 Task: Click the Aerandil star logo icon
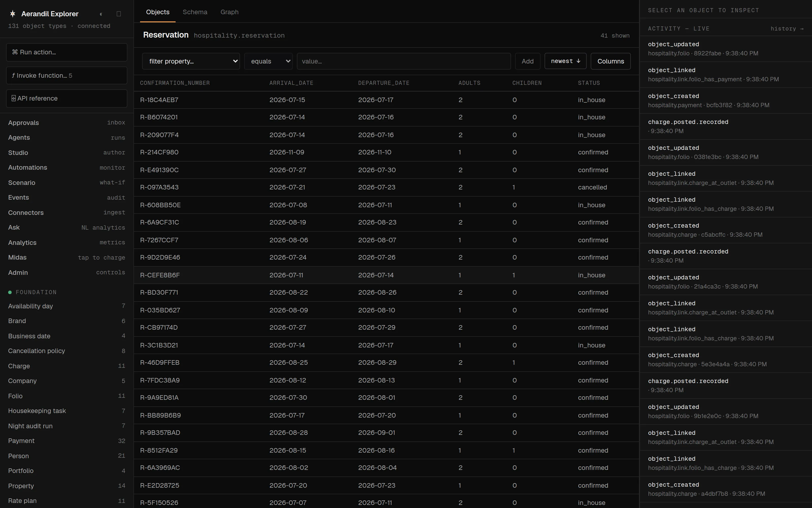point(13,14)
